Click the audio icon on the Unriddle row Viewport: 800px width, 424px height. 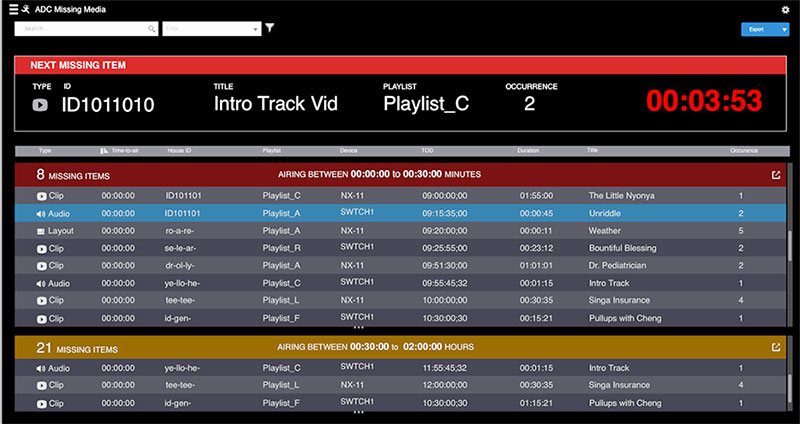point(42,213)
